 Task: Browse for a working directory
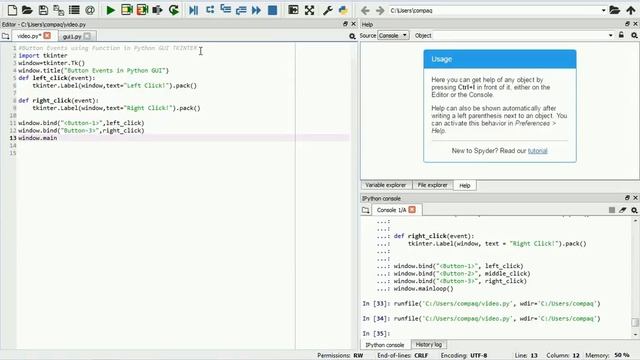point(615,10)
